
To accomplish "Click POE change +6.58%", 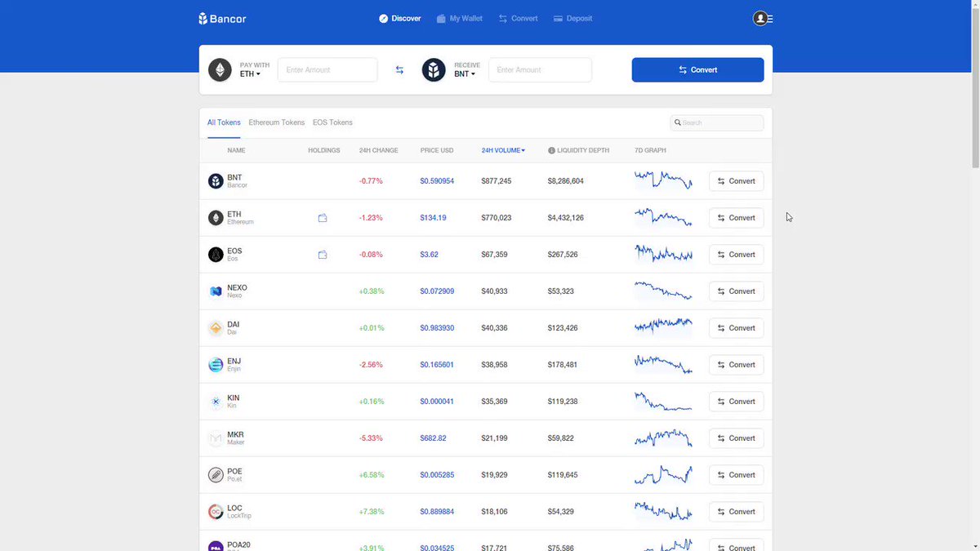I will point(372,475).
